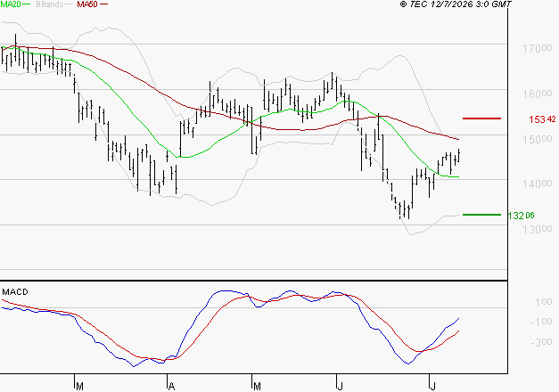
Task: Click the MA20 legend label
Action: click(11, 4)
